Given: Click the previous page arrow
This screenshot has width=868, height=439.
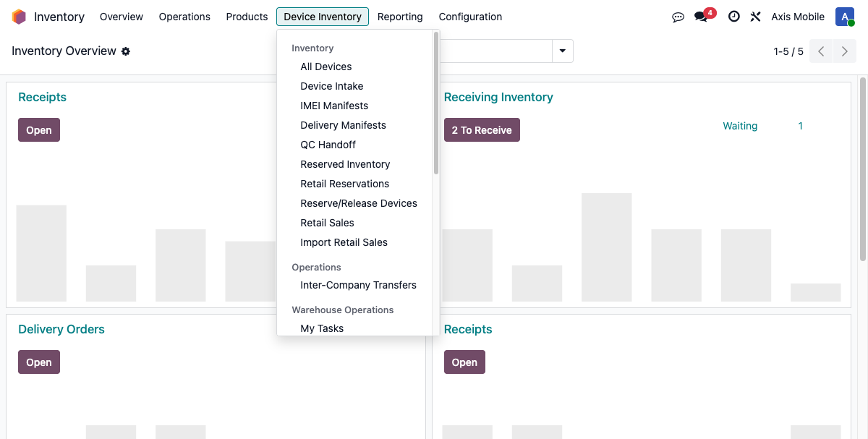Looking at the screenshot, I should pyautogui.click(x=821, y=51).
